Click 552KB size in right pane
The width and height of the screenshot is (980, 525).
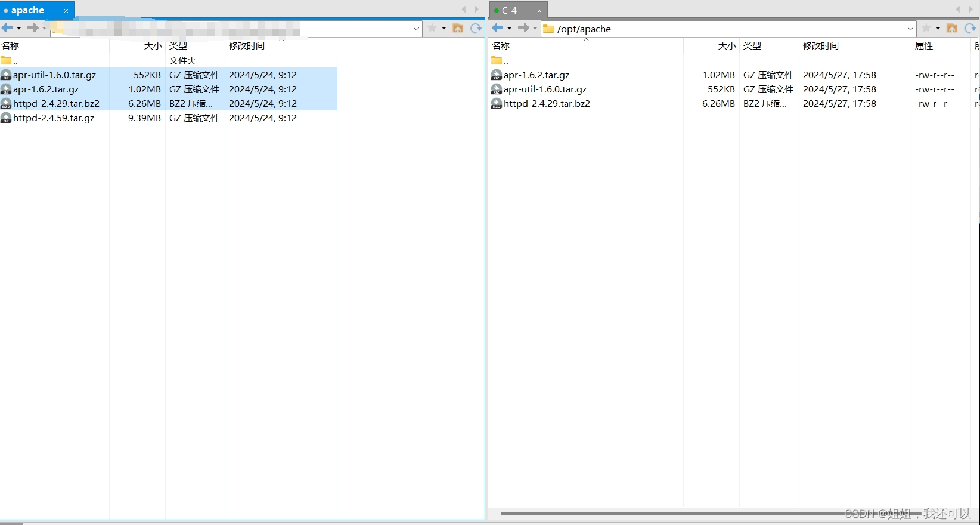(721, 89)
